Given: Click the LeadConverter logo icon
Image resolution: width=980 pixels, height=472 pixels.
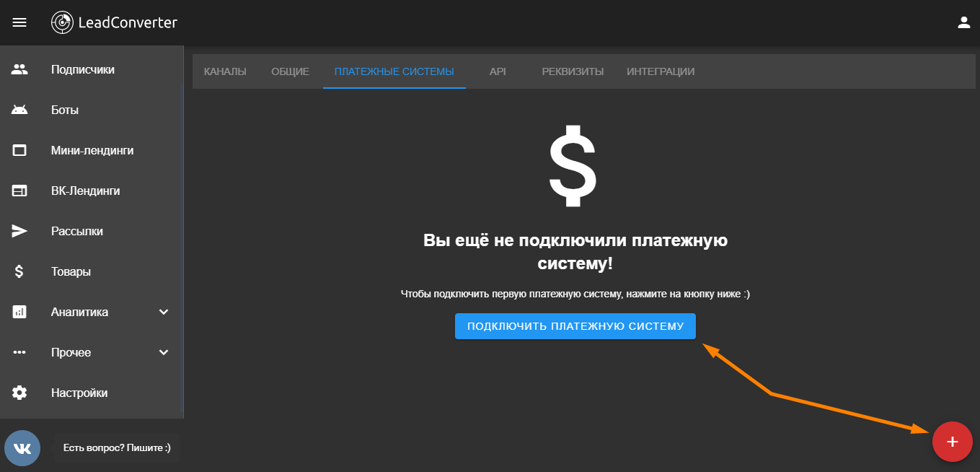Looking at the screenshot, I should click(63, 22).
